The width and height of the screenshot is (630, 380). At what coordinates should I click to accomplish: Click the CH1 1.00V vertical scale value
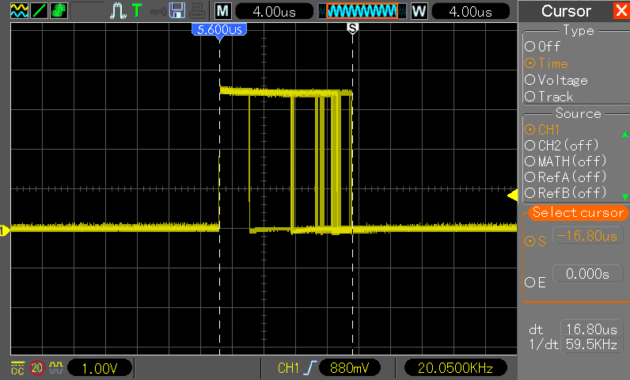click(99, 368)
